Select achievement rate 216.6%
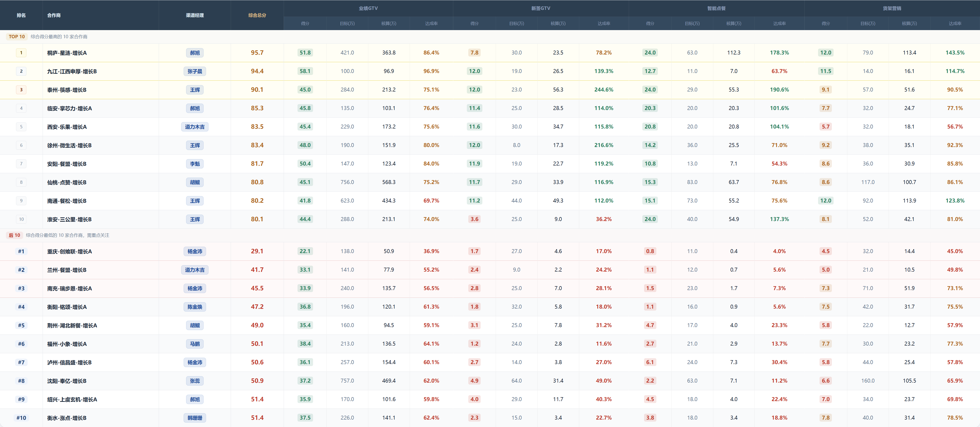This screenshot has height=427, width=980. (x=604, y=145)
